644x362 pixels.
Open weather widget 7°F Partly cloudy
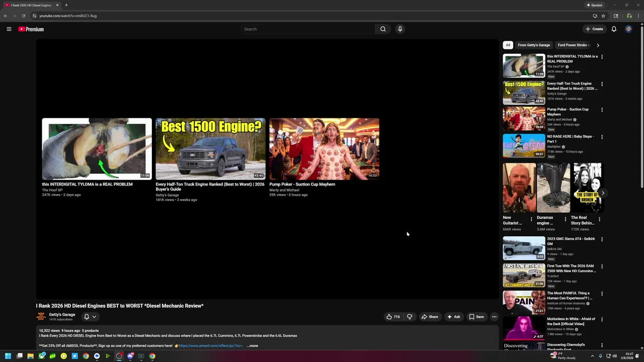[563, 356]
